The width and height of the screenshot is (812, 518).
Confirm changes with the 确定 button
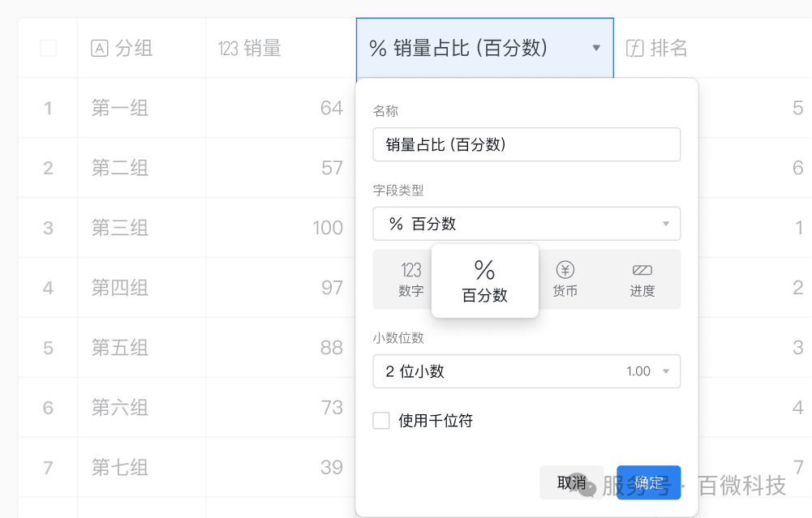[648, 482]
